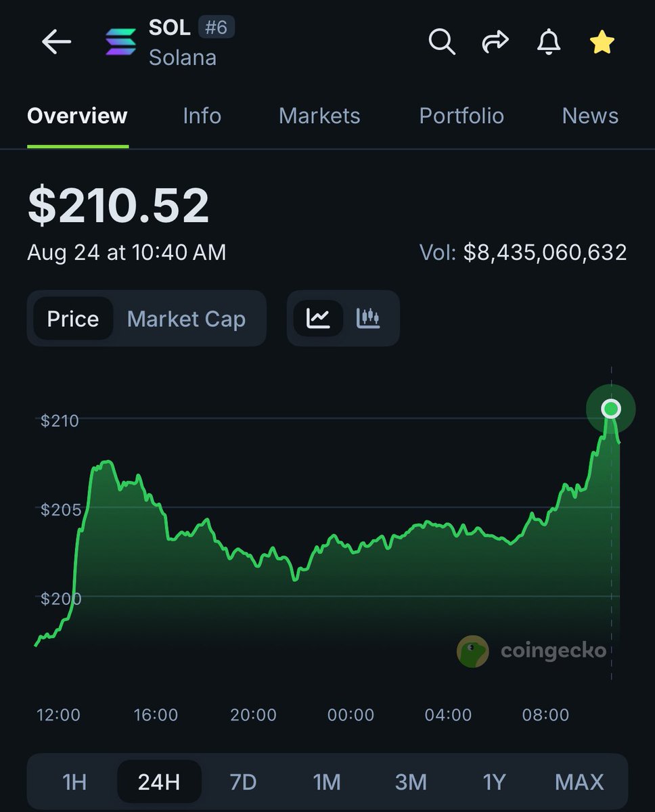Tap the CoinGecko watermark logo
The image size is (655, 812).
472,652
